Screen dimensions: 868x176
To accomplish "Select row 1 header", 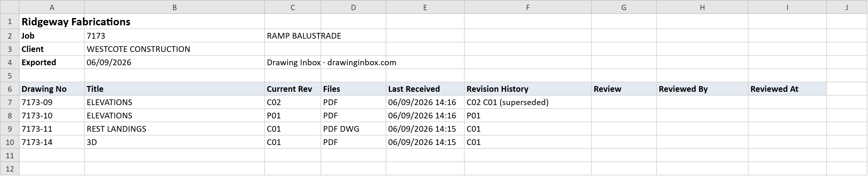I will click(10, 22).
